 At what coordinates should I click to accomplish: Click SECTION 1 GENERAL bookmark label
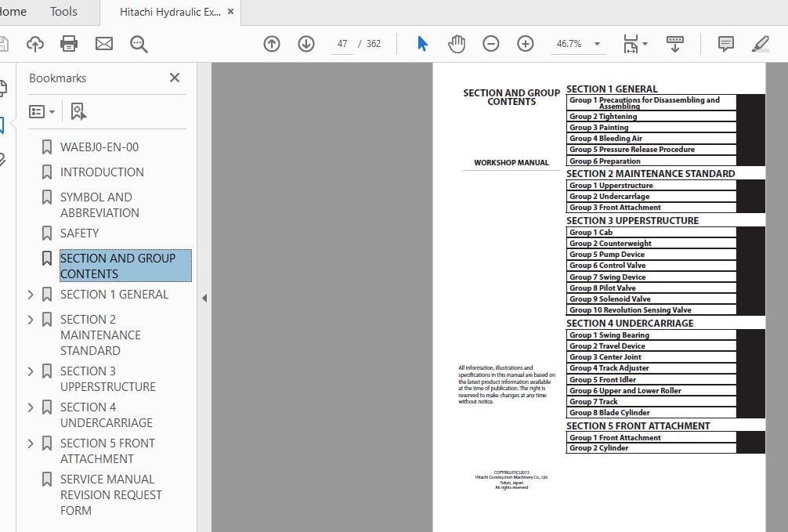[114, 295]
